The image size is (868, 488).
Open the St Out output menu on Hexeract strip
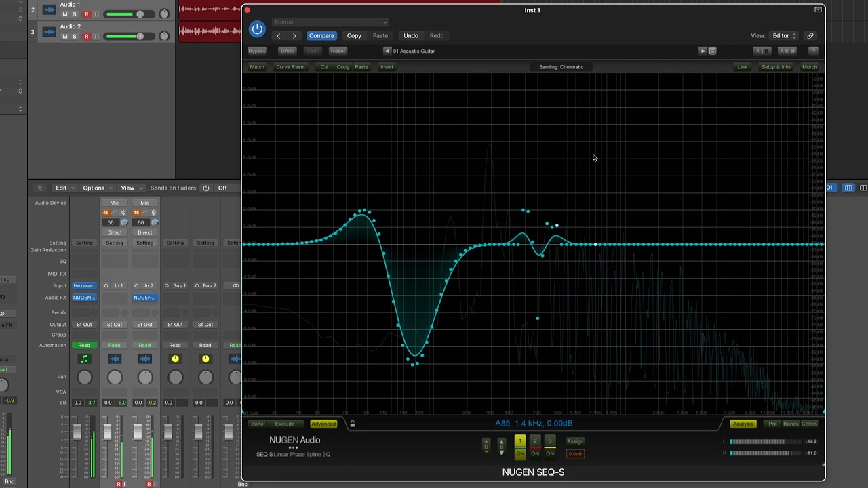(x=84, y=325)
